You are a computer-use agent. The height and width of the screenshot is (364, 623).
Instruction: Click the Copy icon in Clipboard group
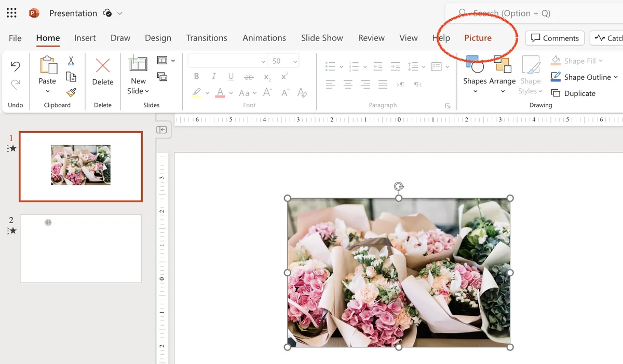pos(71,77)
